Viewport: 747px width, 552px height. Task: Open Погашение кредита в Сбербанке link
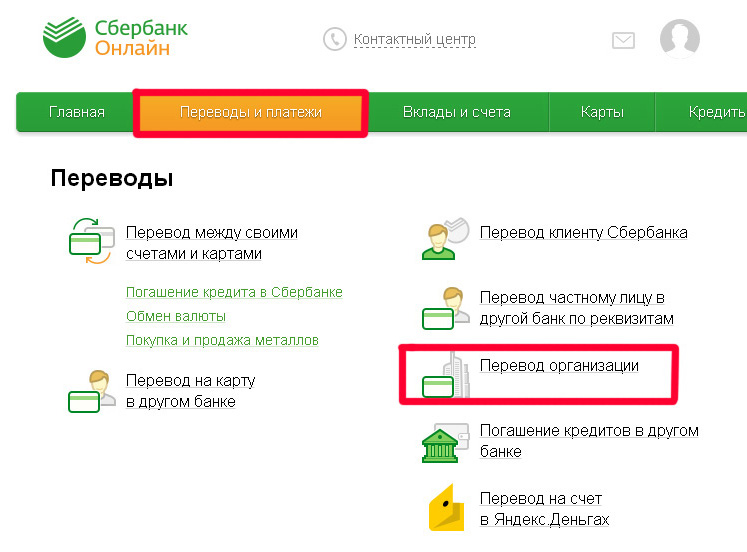[x=234, y=292]
